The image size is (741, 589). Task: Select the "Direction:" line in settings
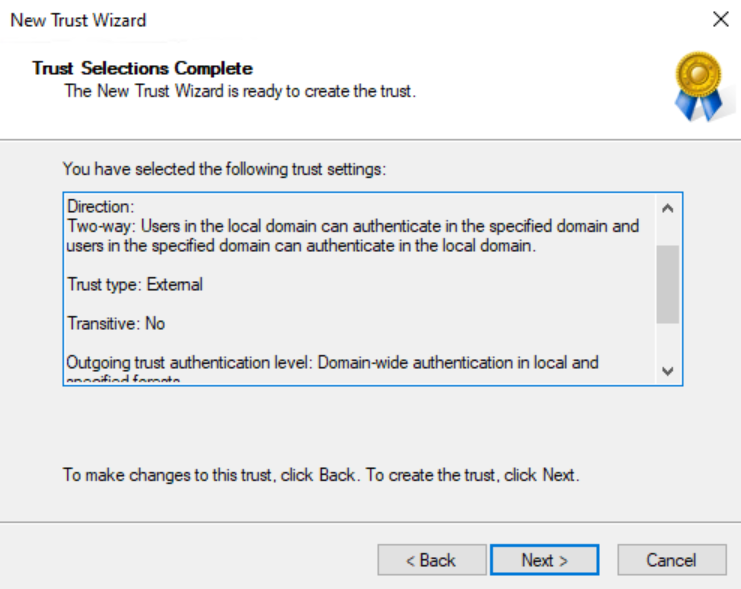point(100,207)
